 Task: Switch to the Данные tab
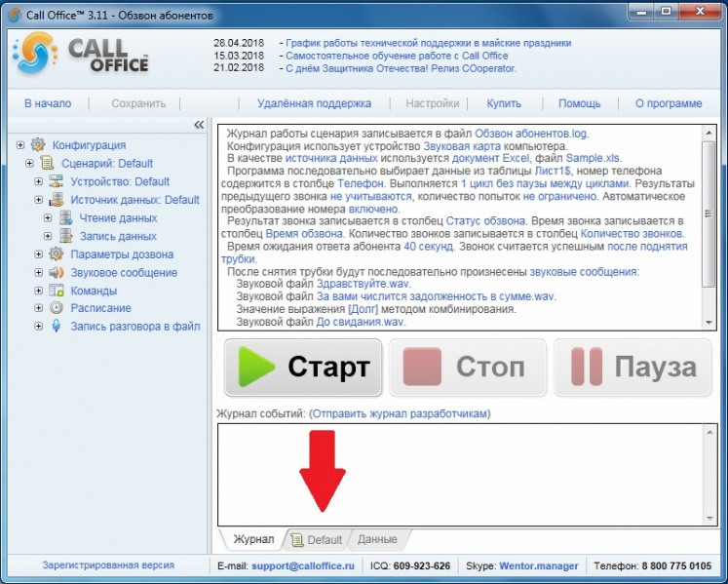(x=377, y=539)
